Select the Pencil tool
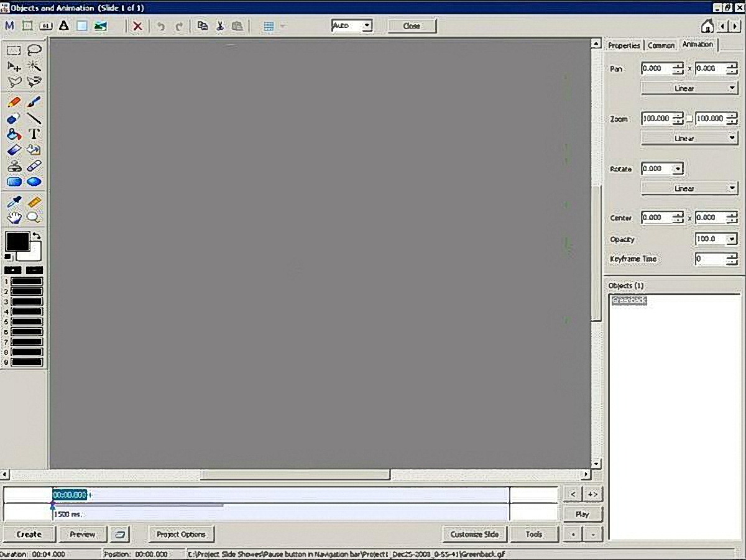 point(14,102)
